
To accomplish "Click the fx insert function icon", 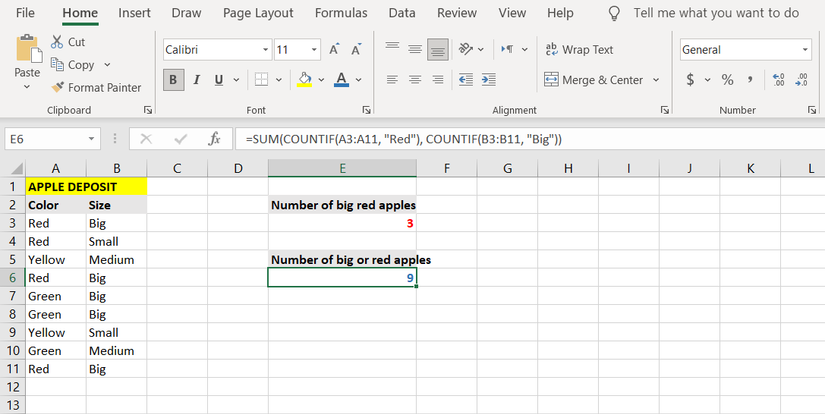I will 214,139.
